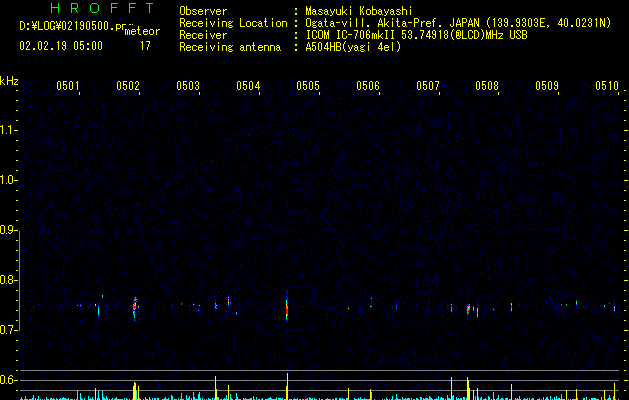This screenshot has width=629, height=400.
Task: Click the 'Receiving Location' label
Action: (x=233, y=23)
